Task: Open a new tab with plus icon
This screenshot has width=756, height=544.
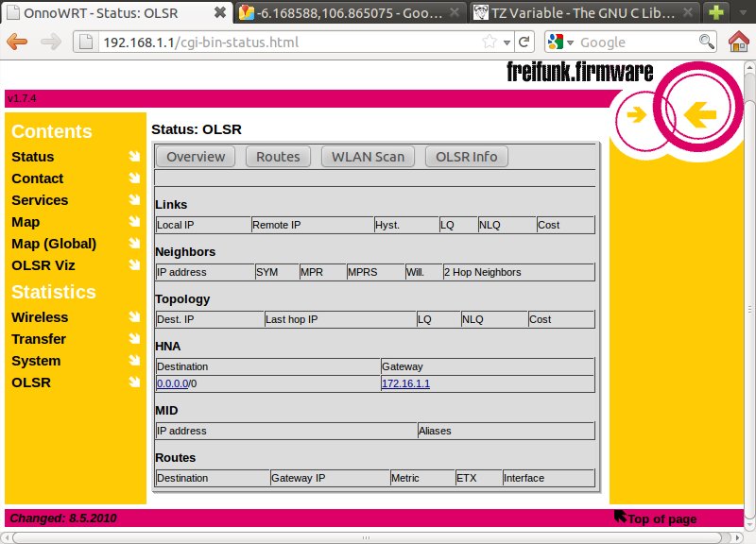Action: [718, 12]
